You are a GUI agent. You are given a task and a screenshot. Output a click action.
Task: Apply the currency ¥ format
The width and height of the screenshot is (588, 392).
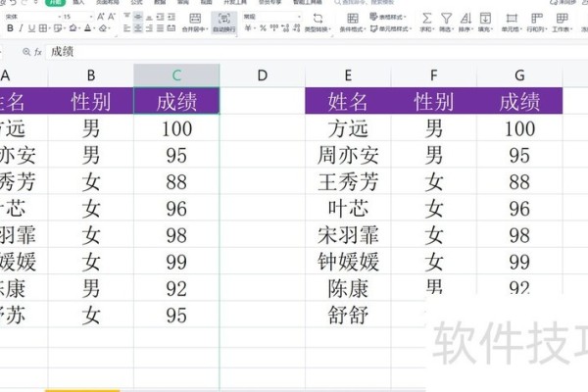pyautogui.click(x=248, y=28)
